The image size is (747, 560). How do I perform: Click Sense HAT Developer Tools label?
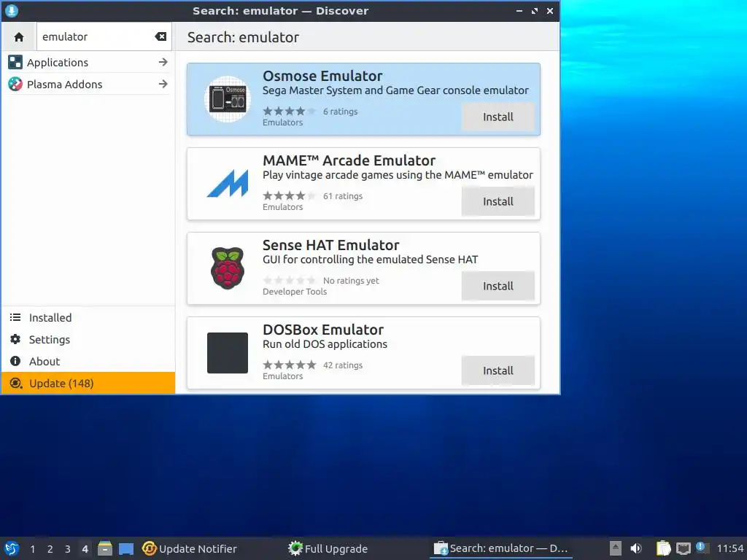pos(295,292)
